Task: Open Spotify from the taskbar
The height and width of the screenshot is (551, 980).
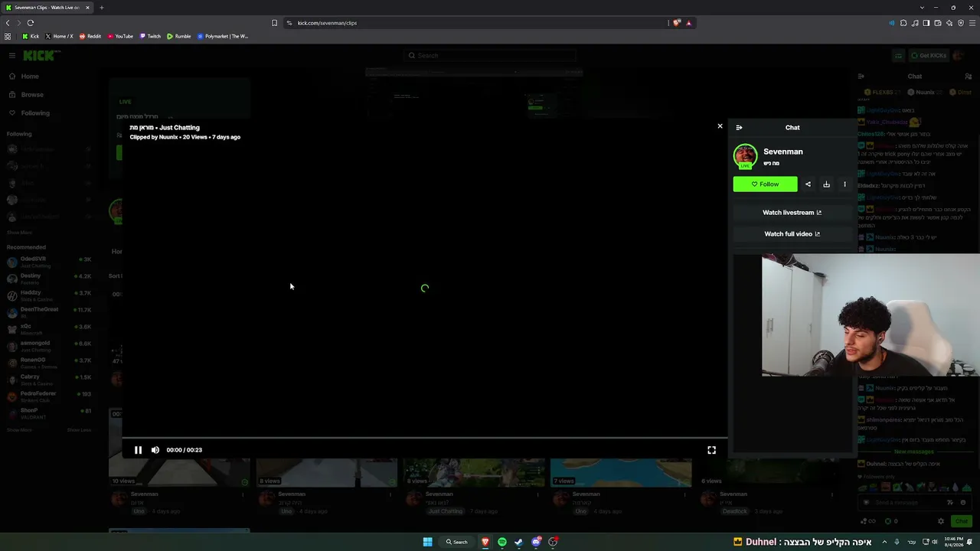Action: [502, 542]
